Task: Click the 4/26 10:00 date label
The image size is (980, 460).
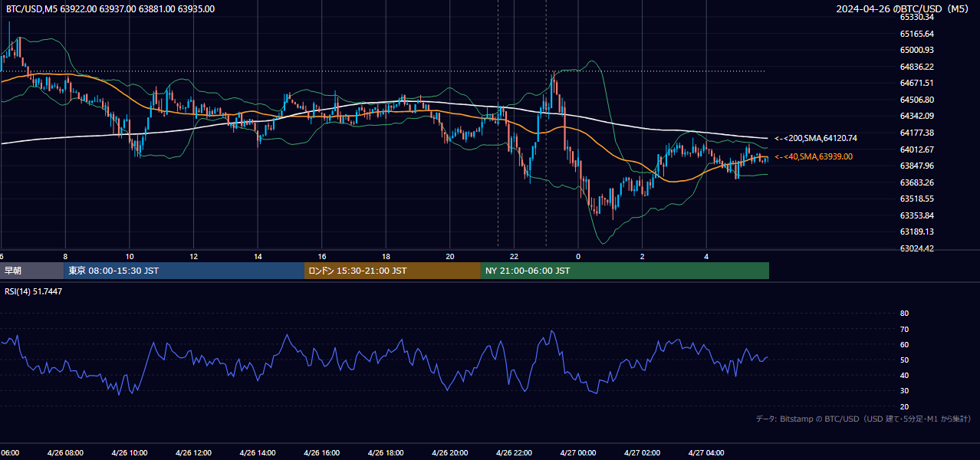Action: point(130,453)
